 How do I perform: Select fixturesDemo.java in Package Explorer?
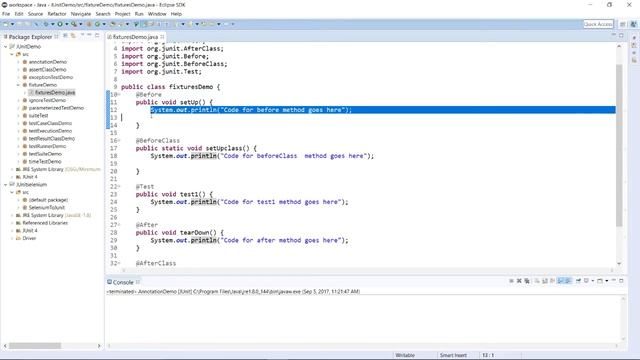coord(55,93)
